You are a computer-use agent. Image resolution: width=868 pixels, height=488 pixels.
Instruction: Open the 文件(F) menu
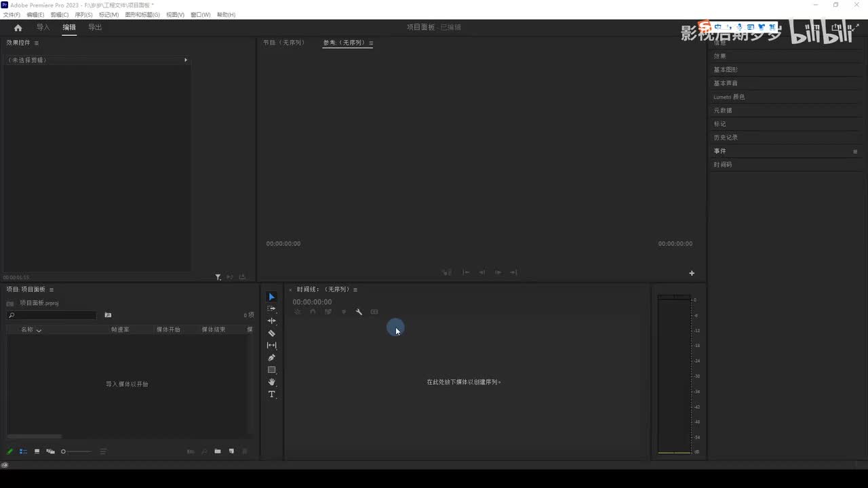click(12, 14)
